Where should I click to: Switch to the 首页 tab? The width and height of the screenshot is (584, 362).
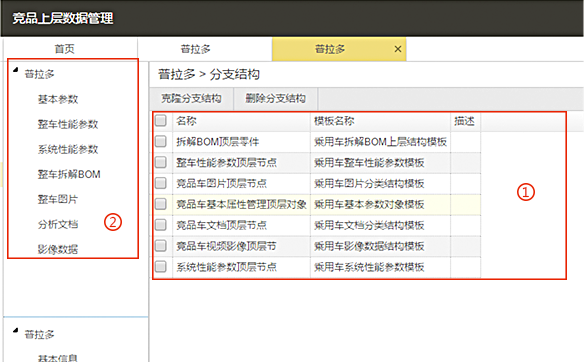point(64,49)
